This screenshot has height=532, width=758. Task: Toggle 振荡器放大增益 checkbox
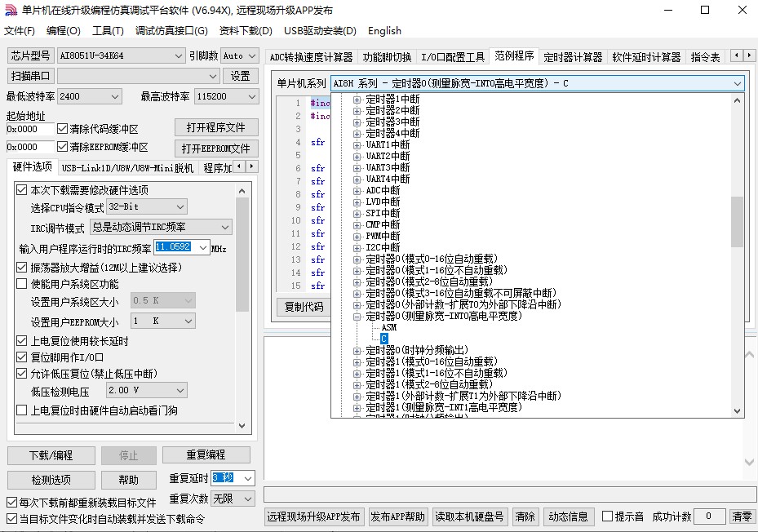pyautogui.click(x=22, y=268)
